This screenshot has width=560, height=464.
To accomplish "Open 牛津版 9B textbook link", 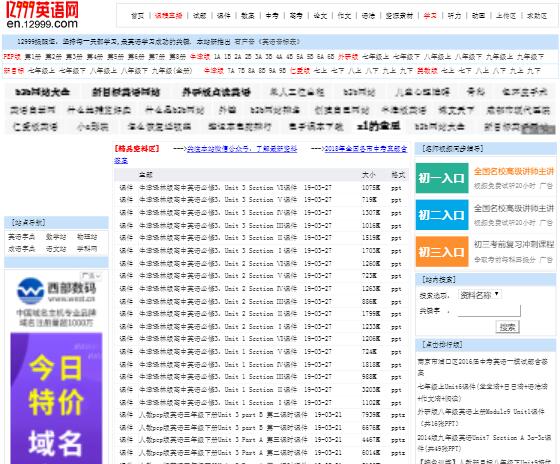I will click(x=282, y=70).
